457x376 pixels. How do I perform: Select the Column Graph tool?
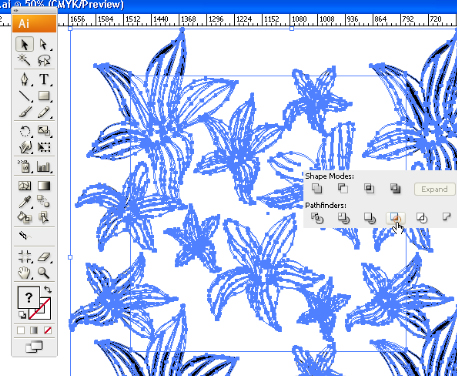pyautogui.click(x=44, y=166)
